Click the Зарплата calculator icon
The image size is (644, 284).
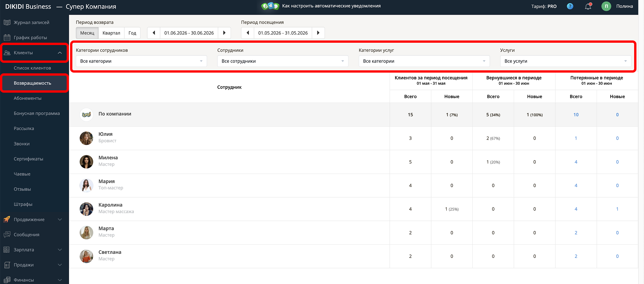(7, 250)
